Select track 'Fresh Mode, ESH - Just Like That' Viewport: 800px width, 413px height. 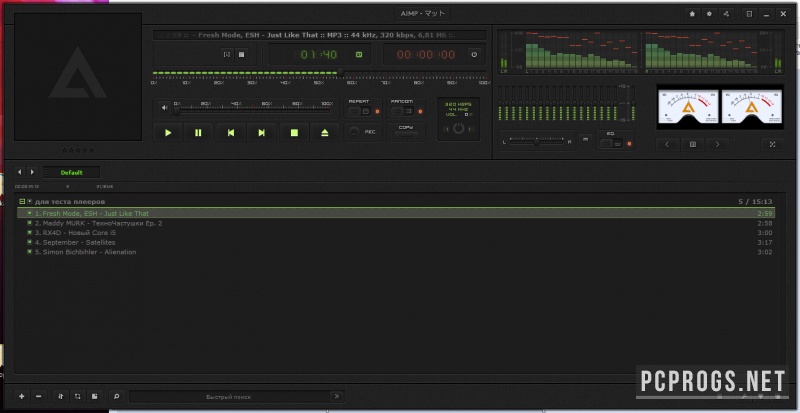point(396,213)
